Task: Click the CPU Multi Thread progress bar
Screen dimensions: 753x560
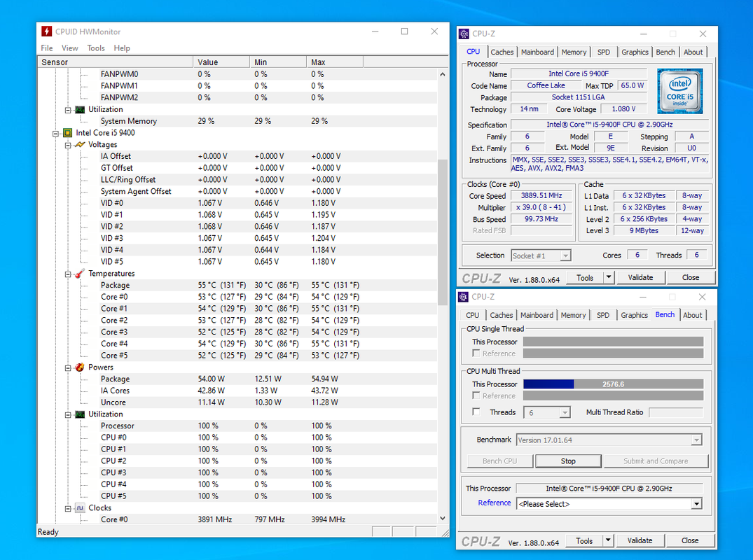Action: coord(613,384)
